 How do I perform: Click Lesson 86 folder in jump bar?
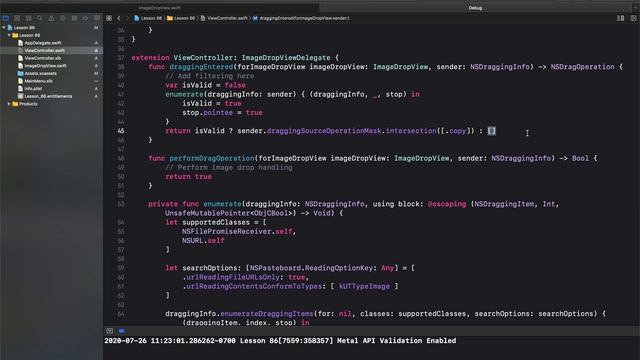pyautogui.click(x=181, y=18)
